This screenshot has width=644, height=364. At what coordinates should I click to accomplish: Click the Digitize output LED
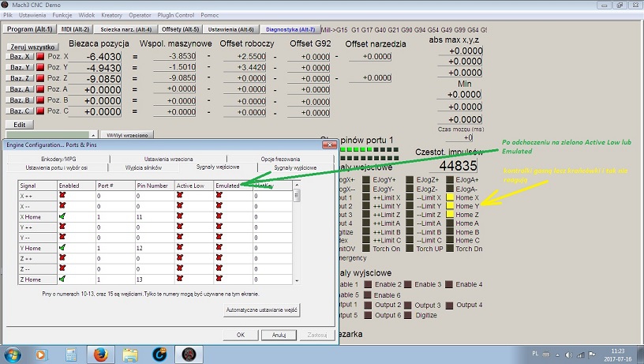point(408,316)
